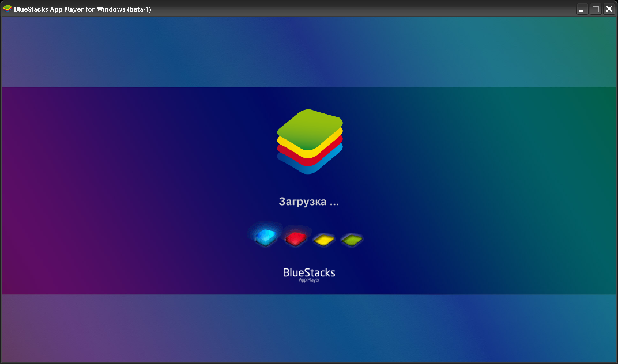Close the BlueStacks App Player window
Viewport: 618px width, 364px height.
(608, 9)
